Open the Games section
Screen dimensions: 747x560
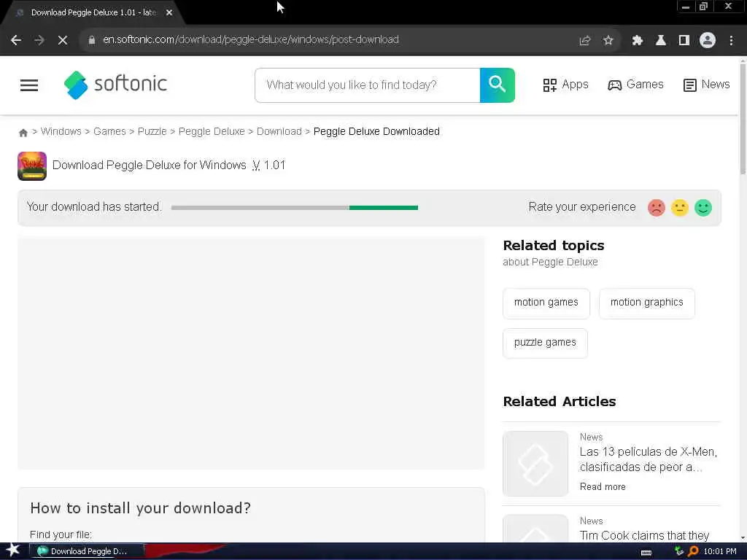tap(635, 85)
